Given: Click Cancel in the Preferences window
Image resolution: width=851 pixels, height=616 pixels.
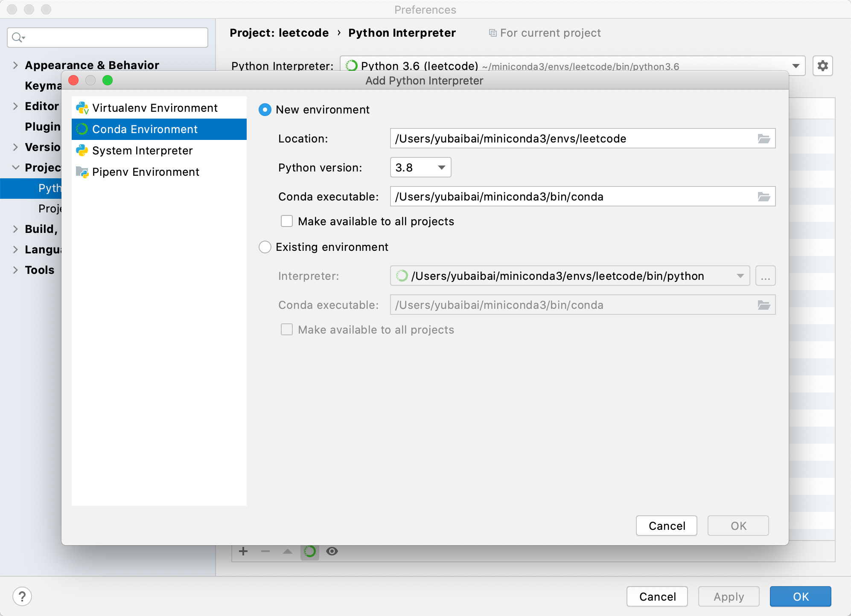Looking at the screenshot, I should coord(657,596).
